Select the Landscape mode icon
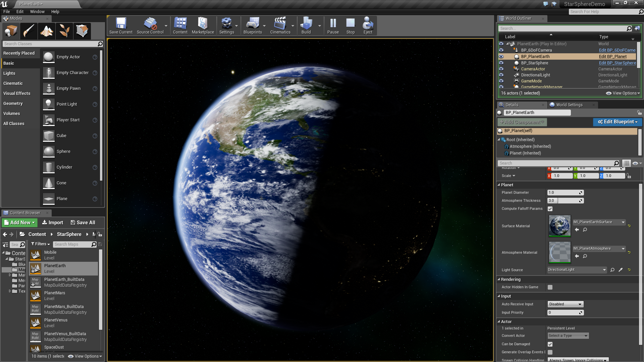Viewport: 644px width, 362px height. point(47,31)
